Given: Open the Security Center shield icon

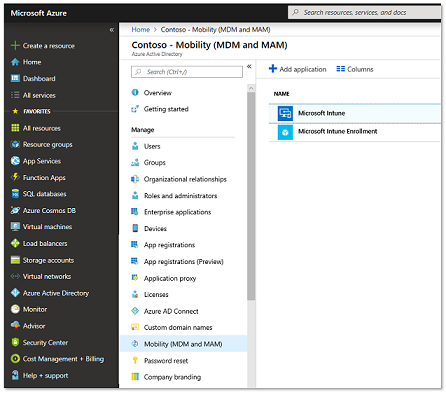Looking at the screenshot, I should (x=15, y=342).
